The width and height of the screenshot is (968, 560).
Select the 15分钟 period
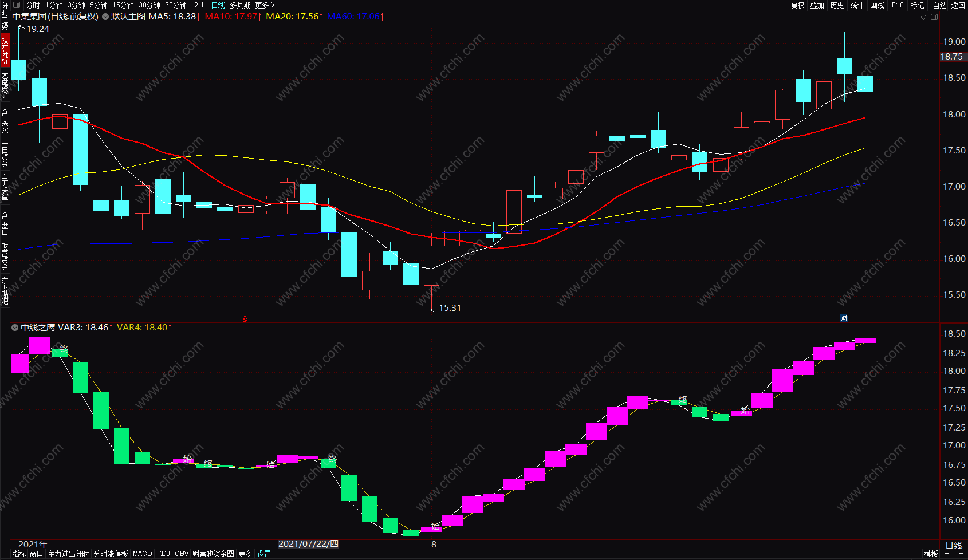tap(123, 5)
